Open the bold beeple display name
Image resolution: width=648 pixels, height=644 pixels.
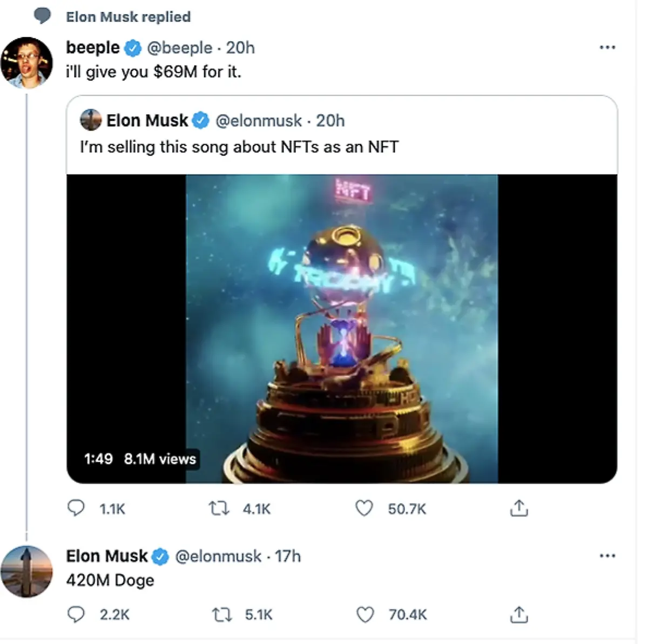pyautogui.click(x=92, y=48)
